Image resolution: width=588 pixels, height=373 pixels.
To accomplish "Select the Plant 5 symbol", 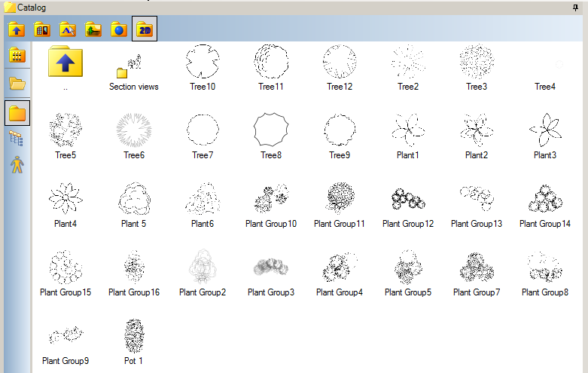I will click(134, 198).
